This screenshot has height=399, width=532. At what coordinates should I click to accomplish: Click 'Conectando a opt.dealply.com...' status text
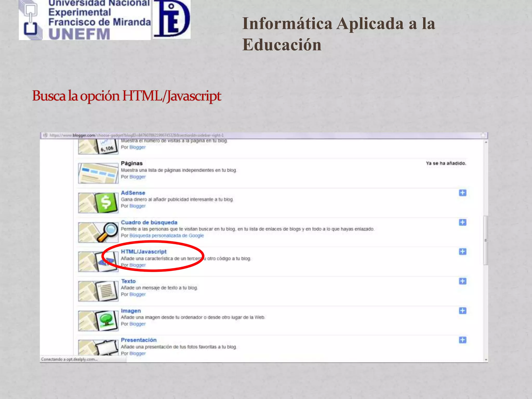click(69, 359)
